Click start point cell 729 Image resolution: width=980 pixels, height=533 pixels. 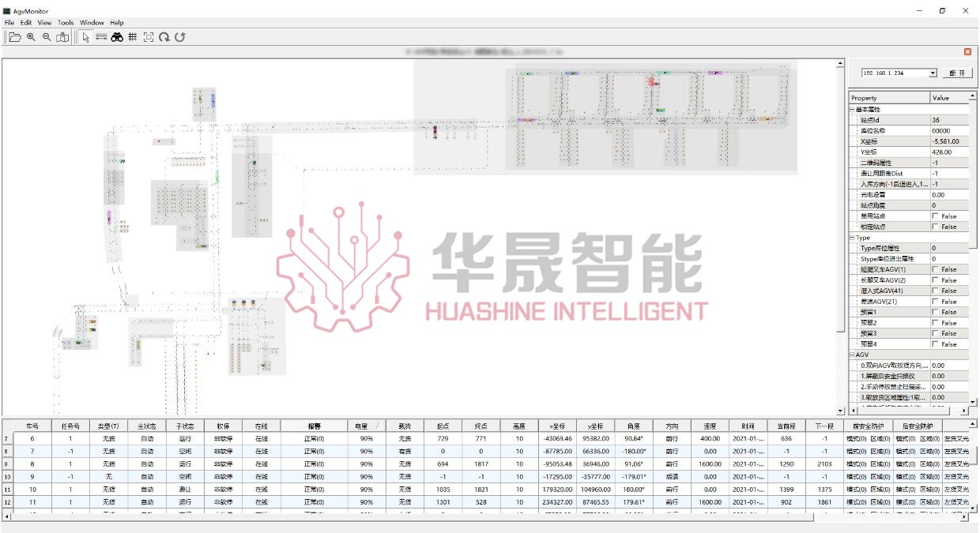(x=443, y=438)
